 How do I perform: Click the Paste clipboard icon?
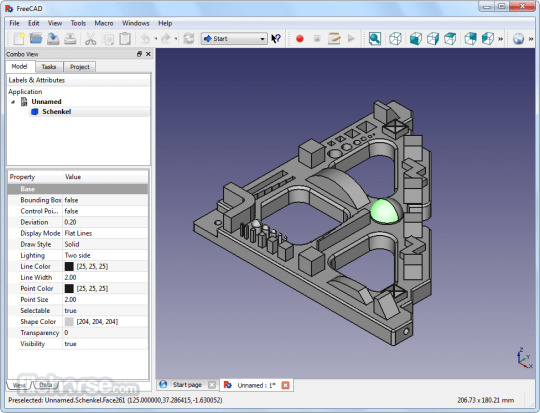(125, 38)
